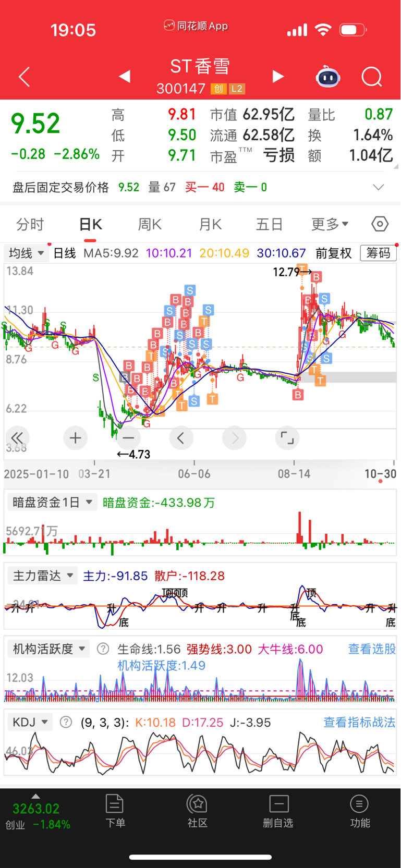
Task: Open the 均线 indicator dropdown
Action: click(26, 253)
